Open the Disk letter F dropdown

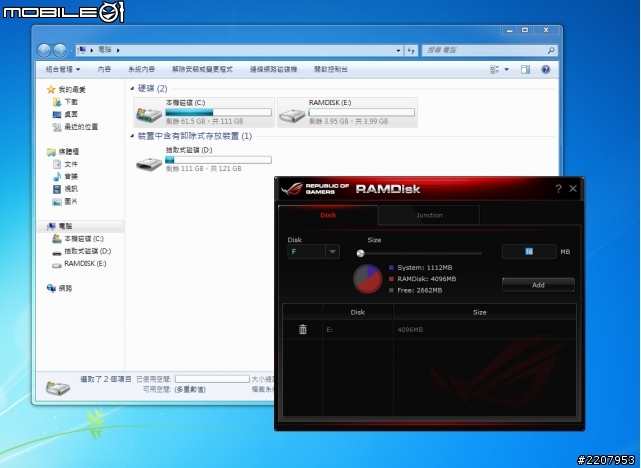(332, 251)
